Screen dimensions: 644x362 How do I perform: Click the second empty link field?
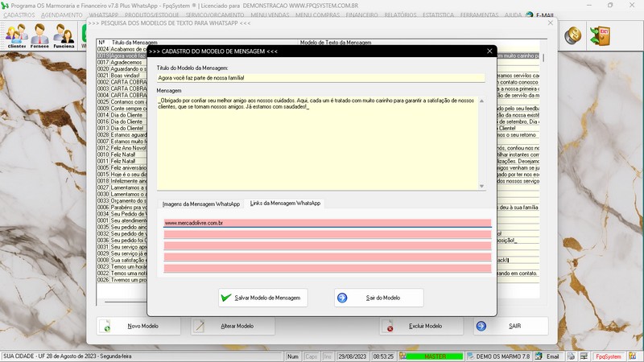coord(328,234)
